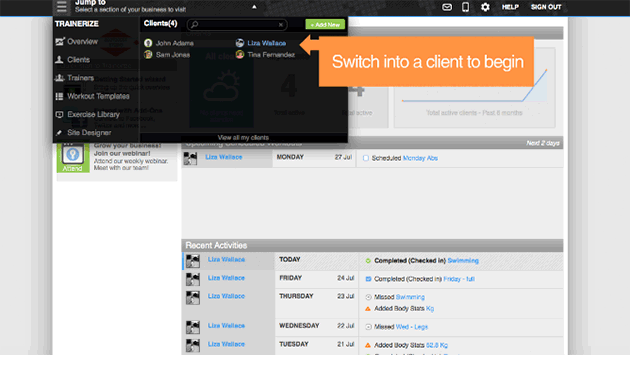Open the hamburger menu icon
Viewport: 630px width, 366px height.
point(61,7)
